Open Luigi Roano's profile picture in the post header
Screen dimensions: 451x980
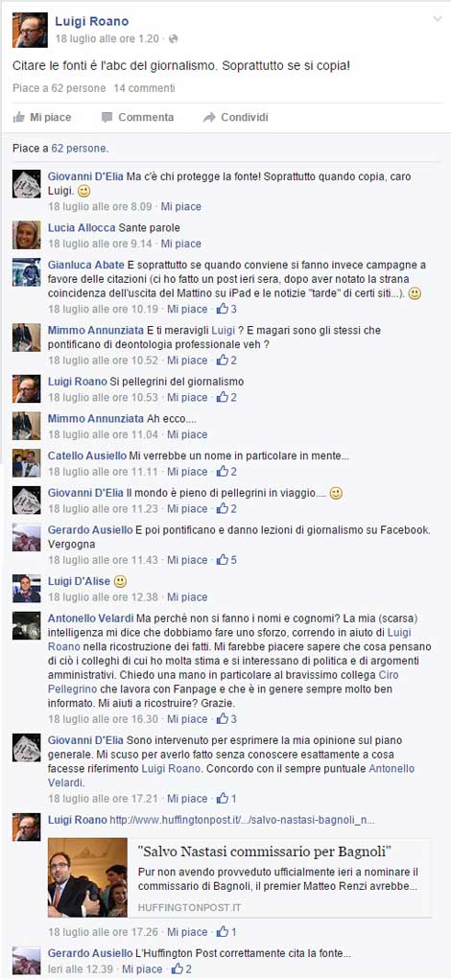tap(30, 30)
